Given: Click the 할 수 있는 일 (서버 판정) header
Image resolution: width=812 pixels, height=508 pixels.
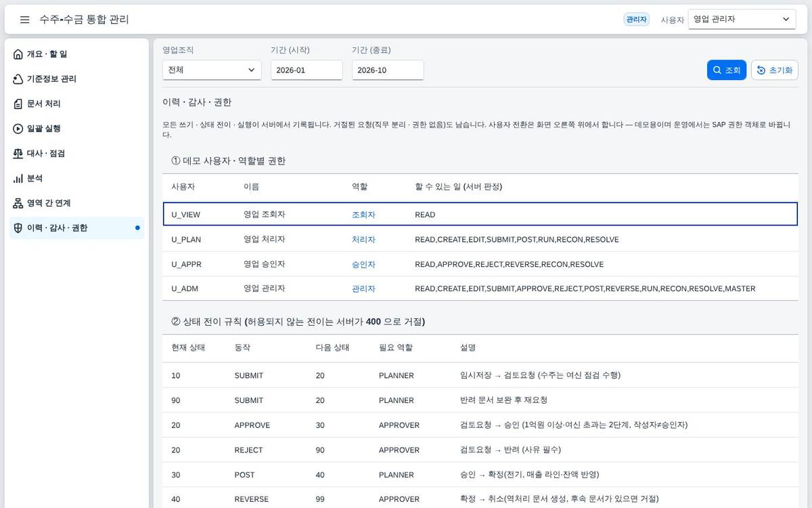Looking at the screenshot, I should 459,186.
